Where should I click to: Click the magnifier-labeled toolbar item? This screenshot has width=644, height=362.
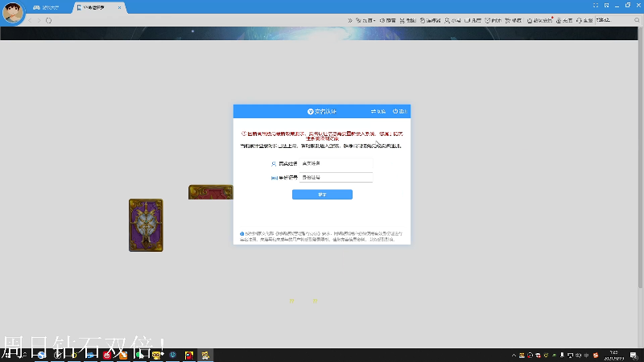click(x=452, y=20)
